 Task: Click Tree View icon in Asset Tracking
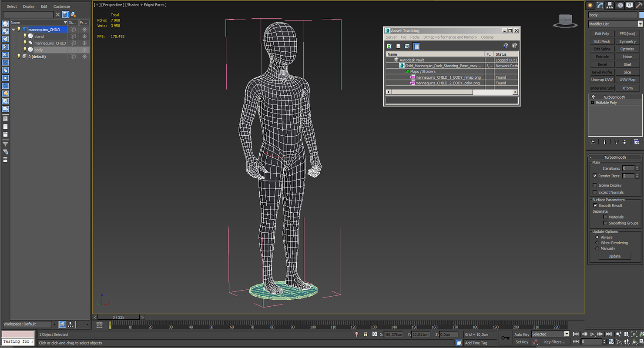(x=407, y=46)
